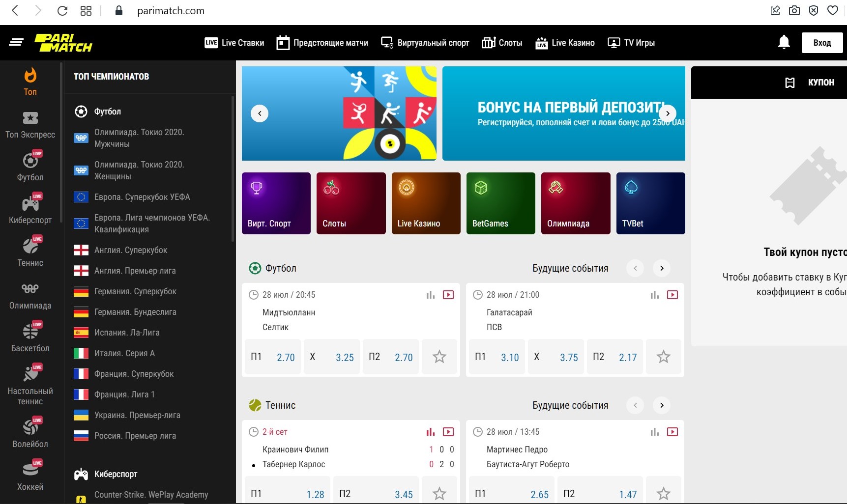The width and height of the screenshot is (847, 504).
Task: Open video stream for Мидтъюлланн vs Селтик
Action: (448, 295)
